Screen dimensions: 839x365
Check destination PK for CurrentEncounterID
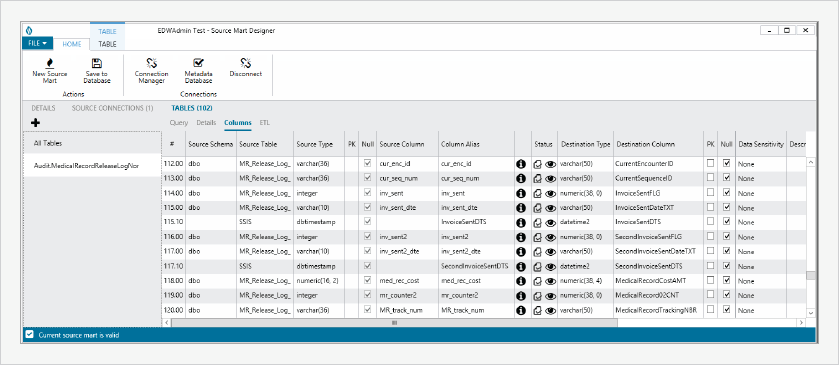tap(711, 163)
